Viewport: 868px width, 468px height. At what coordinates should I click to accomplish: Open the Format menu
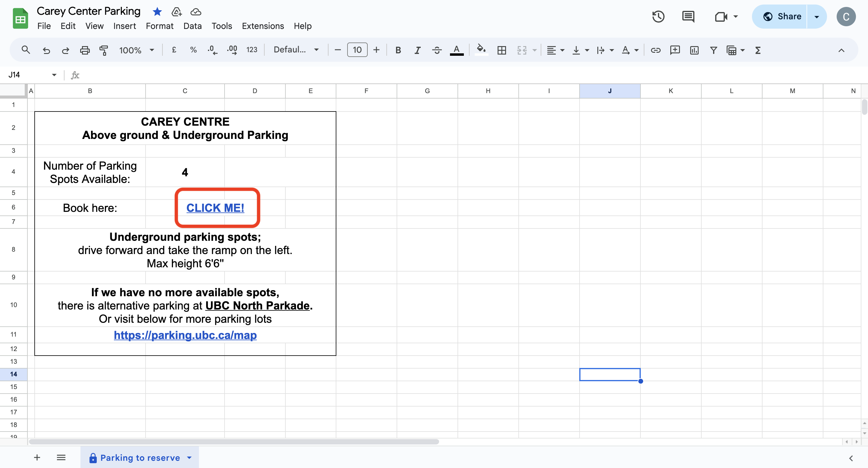click(x=159, y=26)
